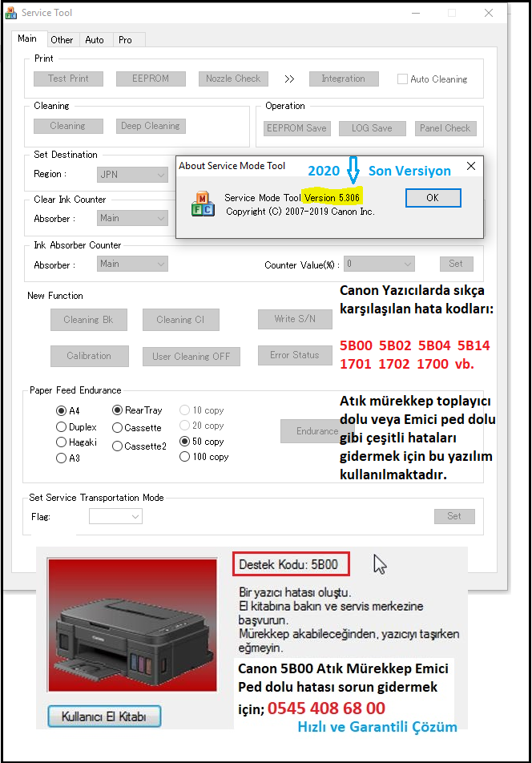
Task: Click the LOG Save button
Action: pyautogui.click(x=373, y=128)
